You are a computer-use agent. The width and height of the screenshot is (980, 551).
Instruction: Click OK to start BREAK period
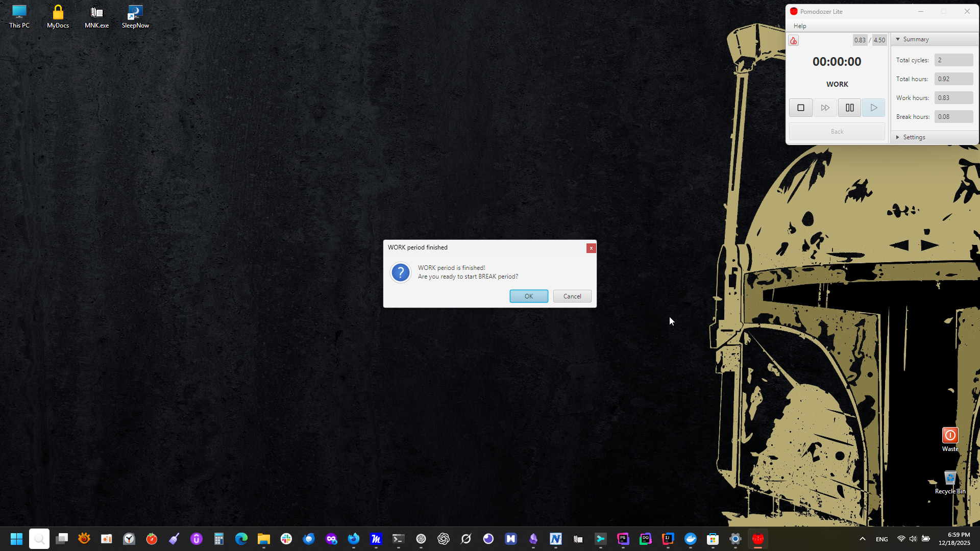(528, 296)
